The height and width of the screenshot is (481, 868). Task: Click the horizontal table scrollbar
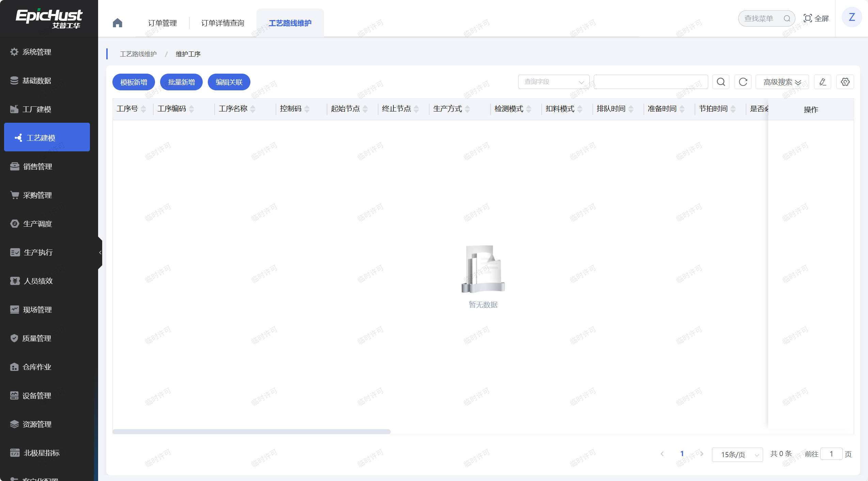pyautogui.click(x=251, y=432)
